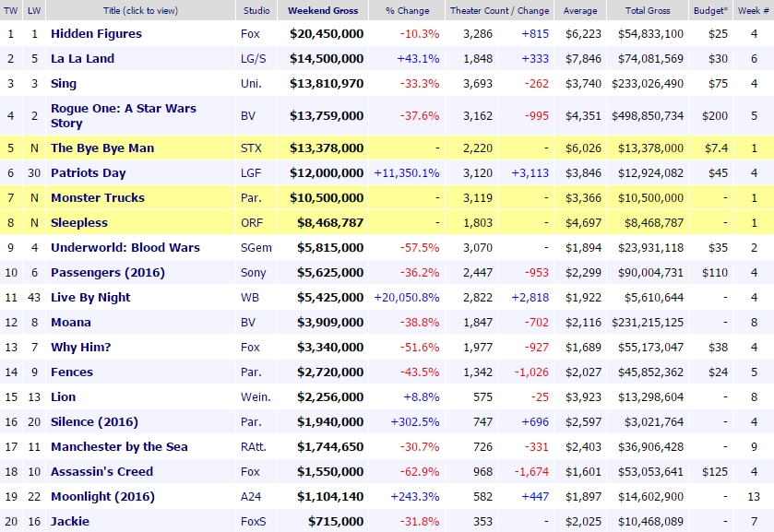Select the +11,350.1% change value

click(407, 172)
